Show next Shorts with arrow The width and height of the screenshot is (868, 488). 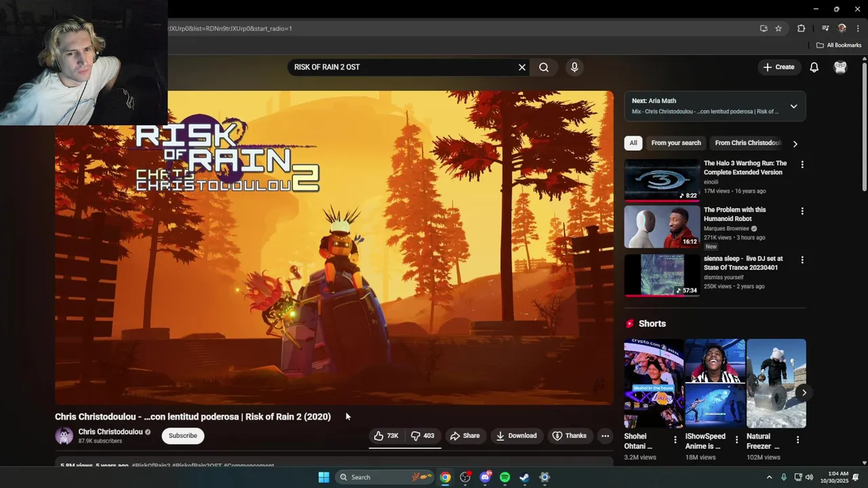tap(804, 392)
